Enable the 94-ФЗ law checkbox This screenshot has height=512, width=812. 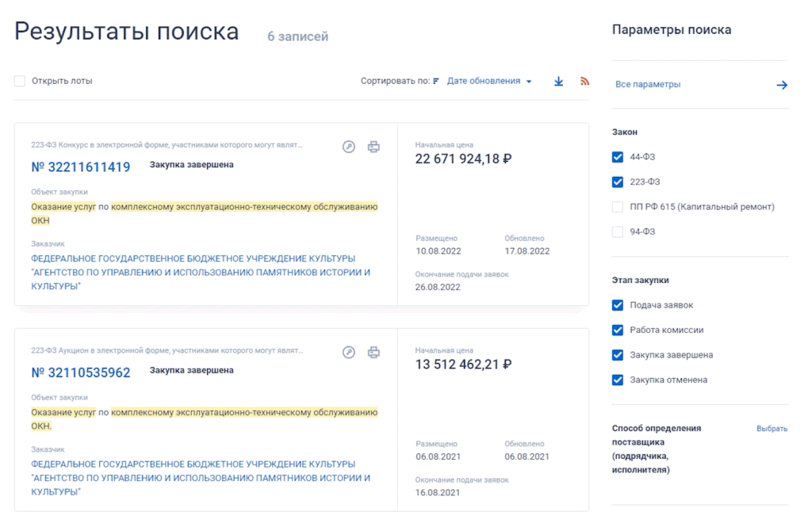(618, 231)
